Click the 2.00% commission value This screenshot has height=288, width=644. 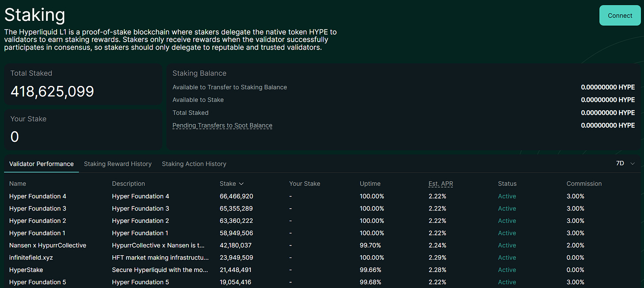pos(575,245)
